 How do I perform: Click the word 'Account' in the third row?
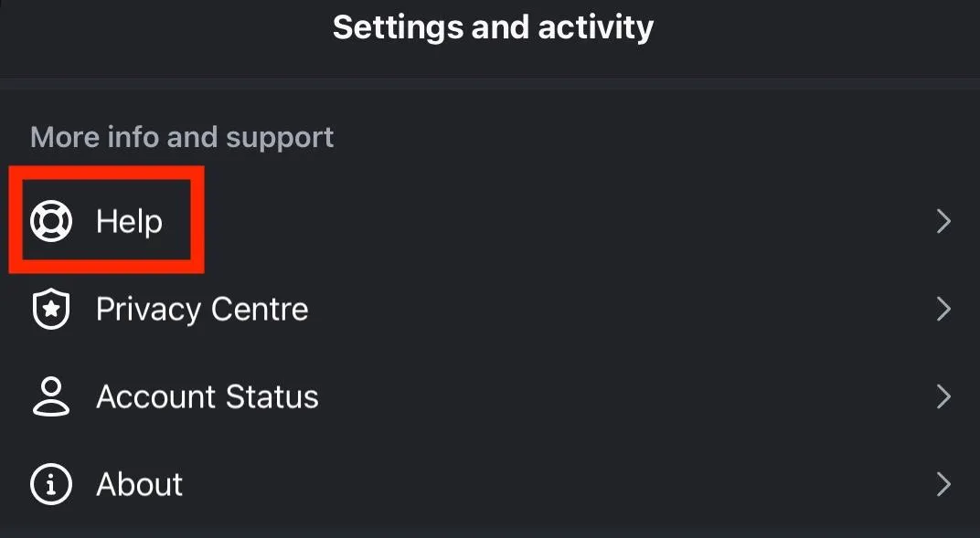click(152, 397)
